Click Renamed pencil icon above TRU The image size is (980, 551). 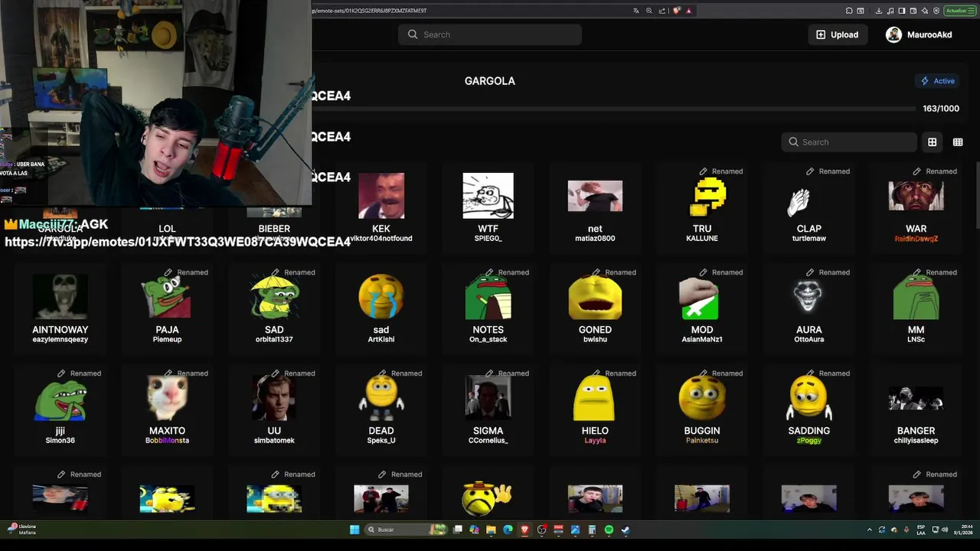click(x=704, y=171)
